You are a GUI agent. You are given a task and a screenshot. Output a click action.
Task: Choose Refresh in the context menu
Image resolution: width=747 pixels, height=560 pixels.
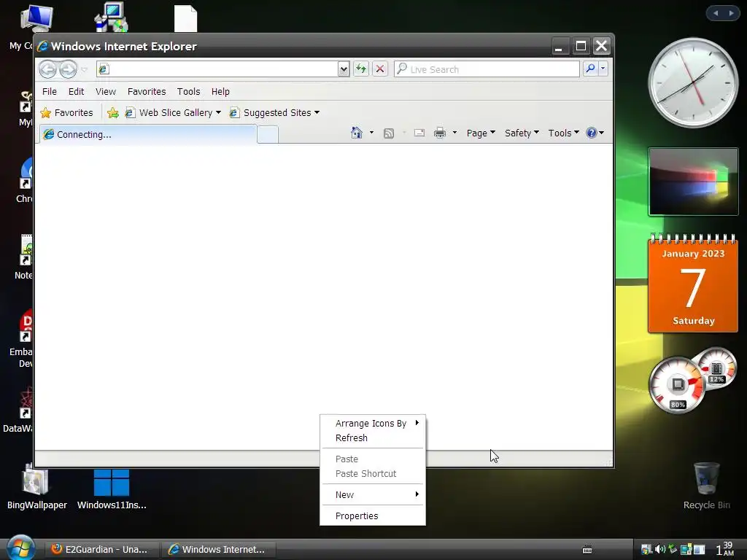click(x=373, y=438)
